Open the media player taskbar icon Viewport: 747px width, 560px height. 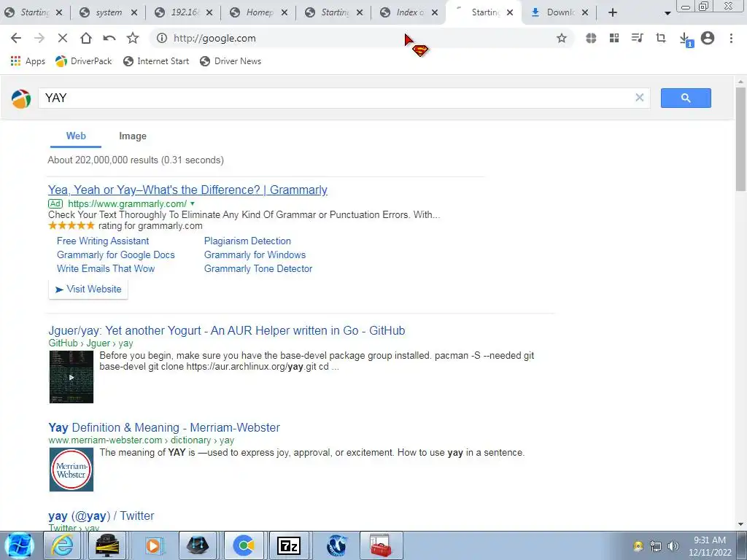(x=153, y=545)
